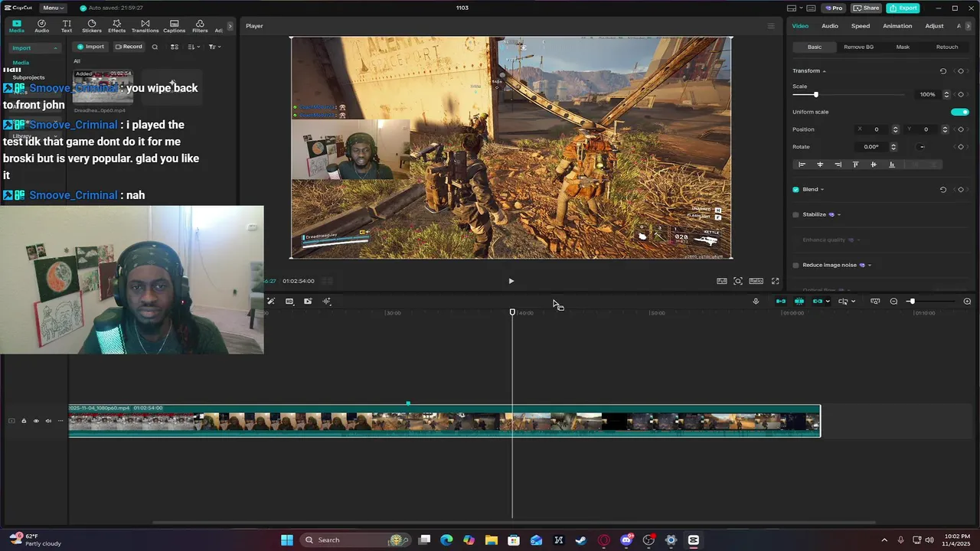Click the search icon in media panel
This screenshot has width=980, height=551.
click(155, 47)
